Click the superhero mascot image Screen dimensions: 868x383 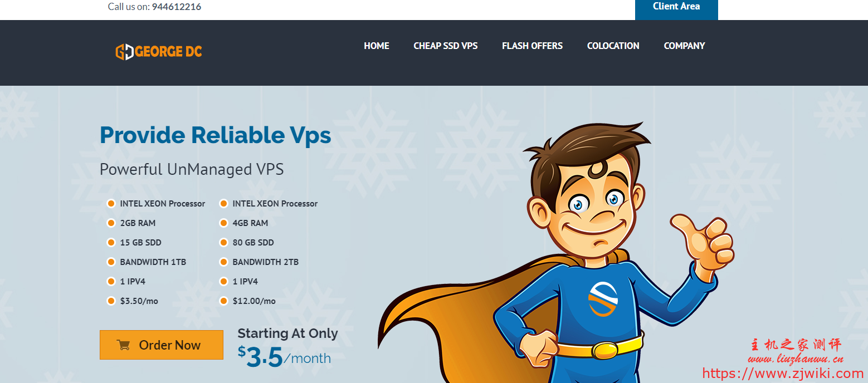(556, 252)
